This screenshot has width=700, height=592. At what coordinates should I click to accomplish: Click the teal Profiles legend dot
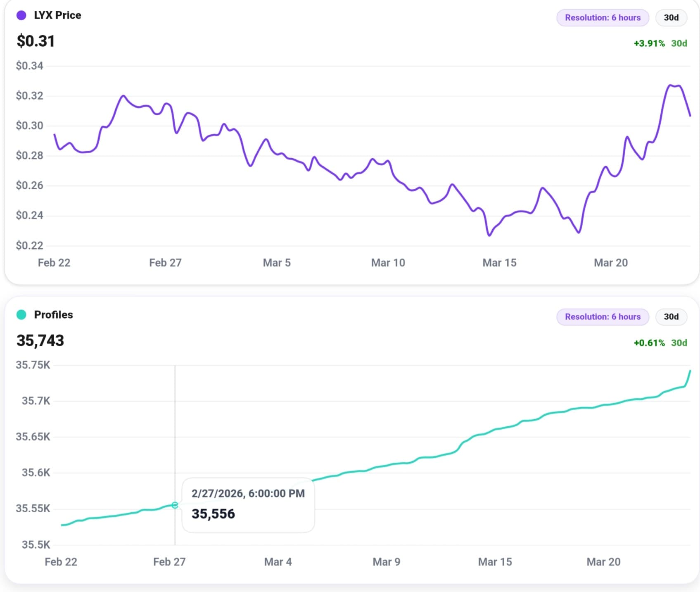tap(21, 315)
